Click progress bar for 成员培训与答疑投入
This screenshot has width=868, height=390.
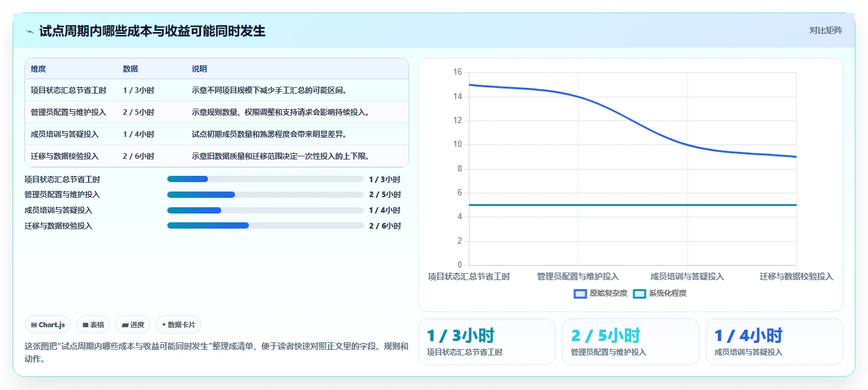tap(265, 210)
